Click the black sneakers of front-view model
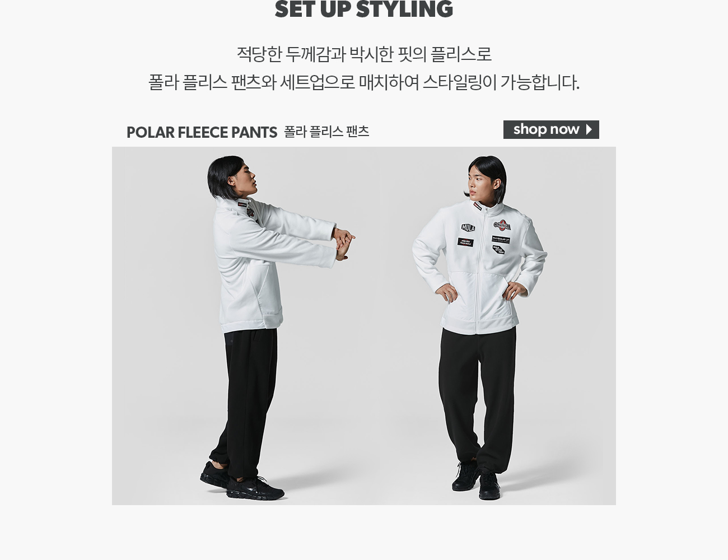The width and height of the screenshot is (728, 560). click(476, 480)
